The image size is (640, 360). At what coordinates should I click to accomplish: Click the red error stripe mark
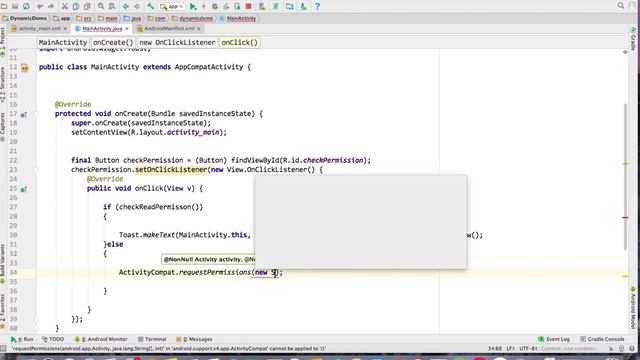click(x=625, y=218)
